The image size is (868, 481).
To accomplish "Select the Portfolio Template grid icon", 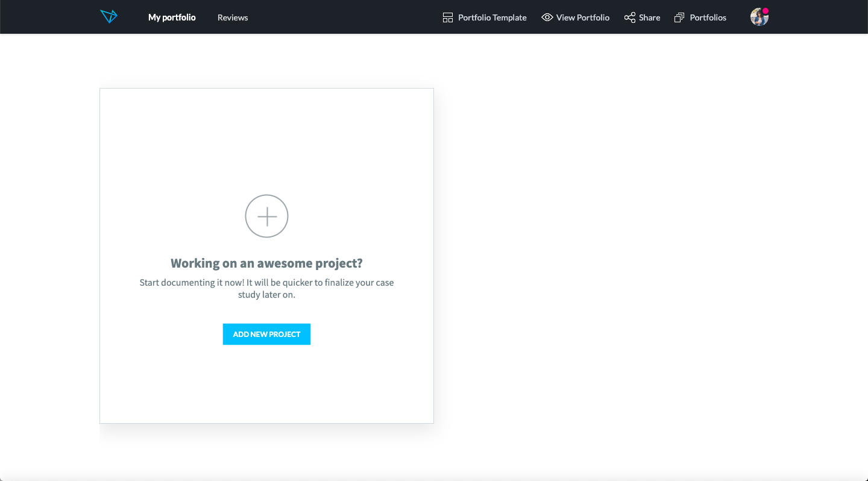I will point(448,17).
